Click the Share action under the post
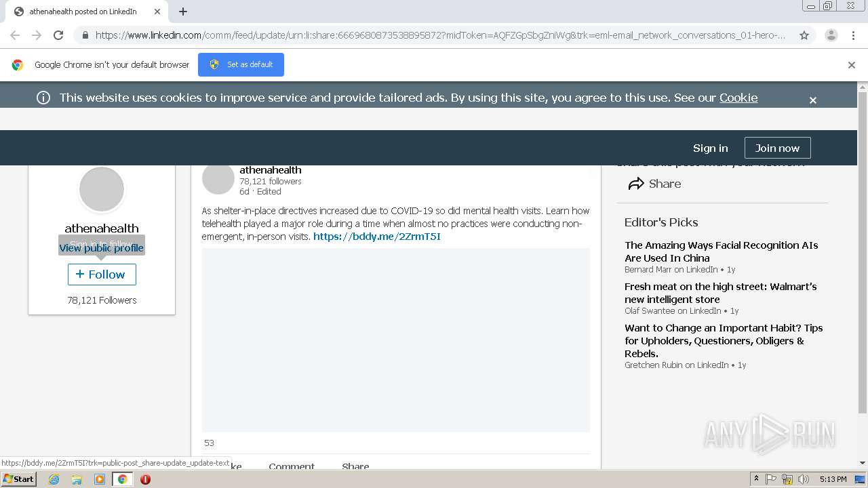The image size is (868, 488). (355, 466)
